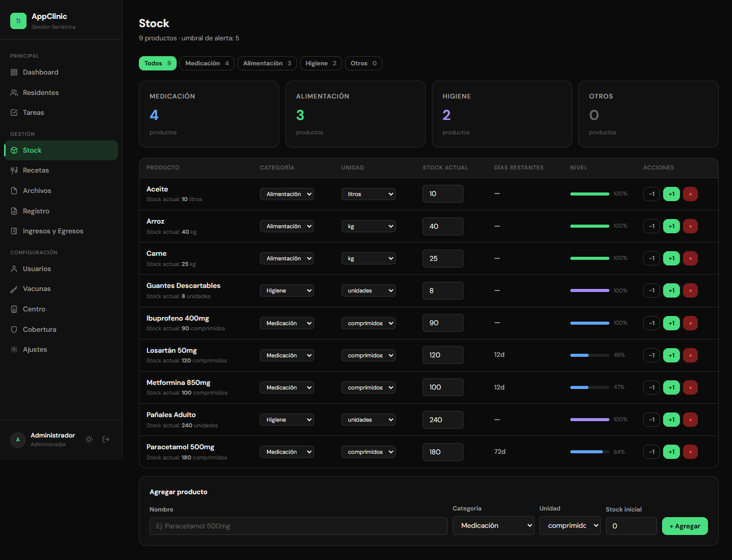Viewport: 732px width, 560px height.
Task: Click the Centro building icon
Action: (x=14, y=309)
